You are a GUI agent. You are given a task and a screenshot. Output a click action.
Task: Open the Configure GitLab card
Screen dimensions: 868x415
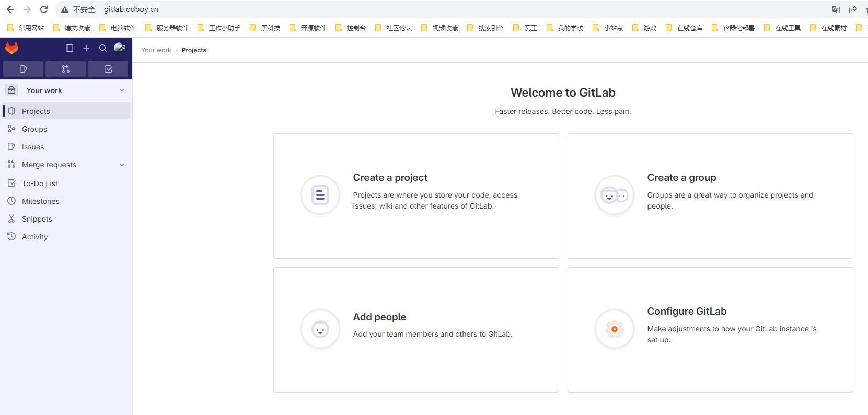point(710,329)
